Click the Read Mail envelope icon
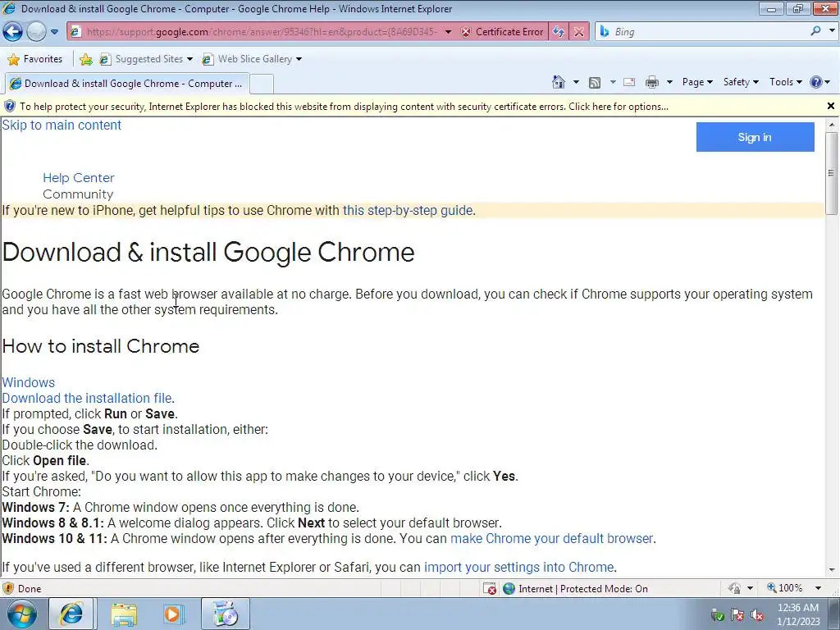Viewport: 840px width, 630px height. tap(629, 82)
